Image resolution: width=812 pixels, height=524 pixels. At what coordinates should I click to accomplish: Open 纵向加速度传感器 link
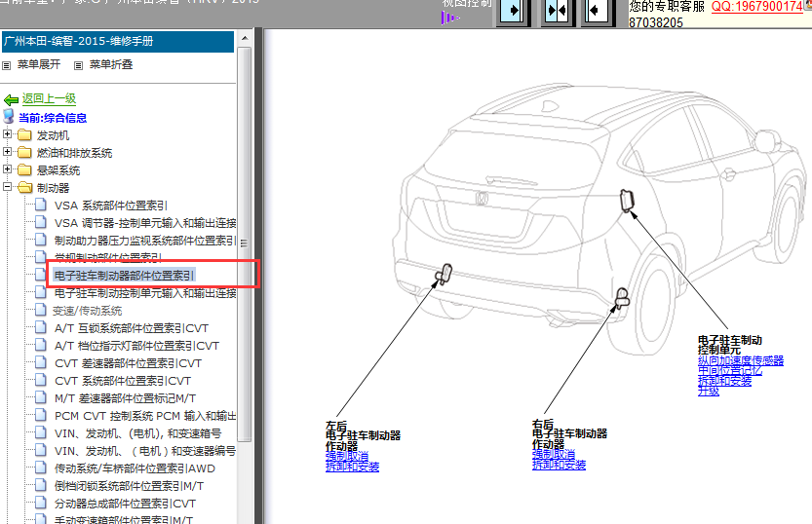click(x=741, y=360)
